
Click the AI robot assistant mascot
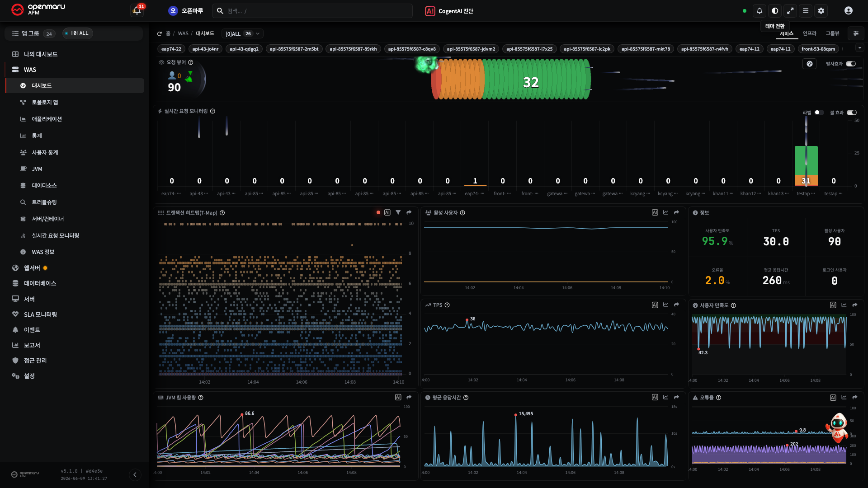[x=837, y=427]
